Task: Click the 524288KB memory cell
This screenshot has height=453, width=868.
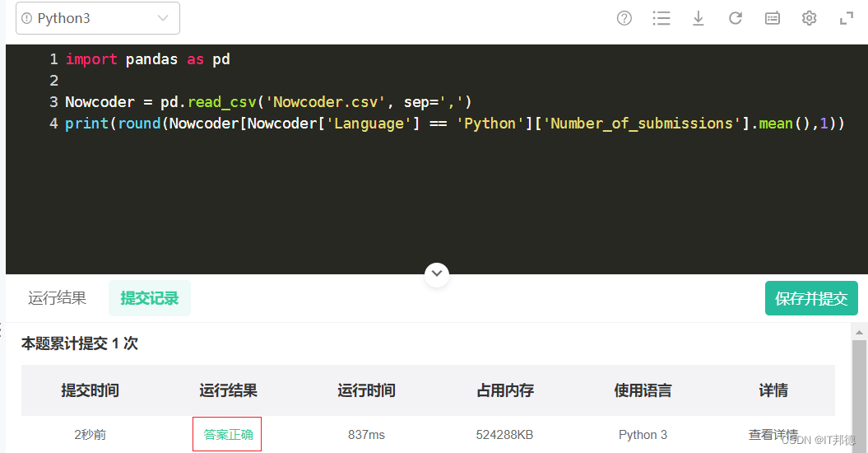Action: tap(505, 435)
